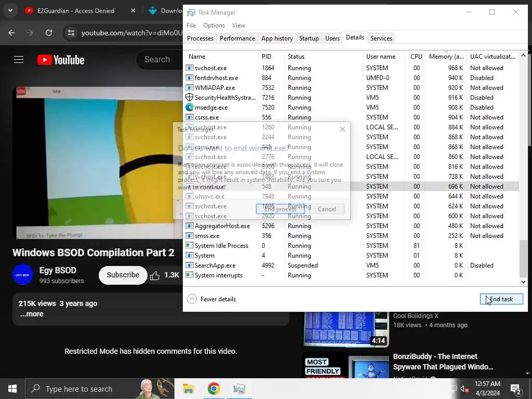Sort by User name column header
Viewport: 532px width, 399px height.
click(384, 56)
